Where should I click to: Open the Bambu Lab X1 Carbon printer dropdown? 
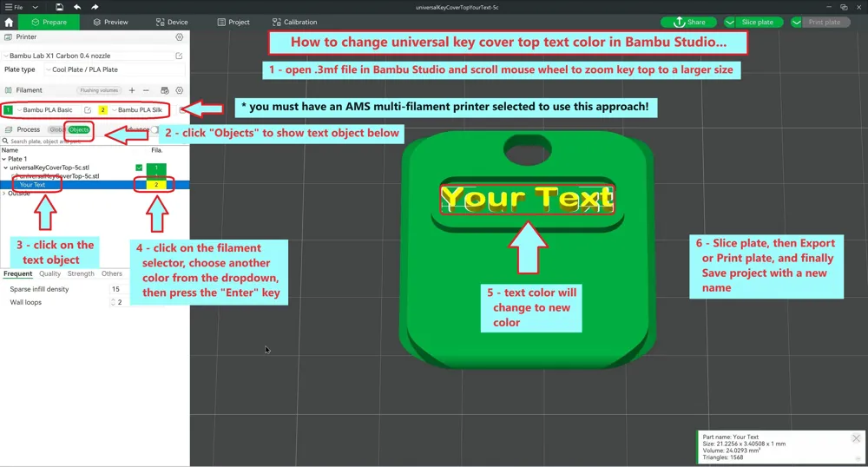tap(89, 56)
